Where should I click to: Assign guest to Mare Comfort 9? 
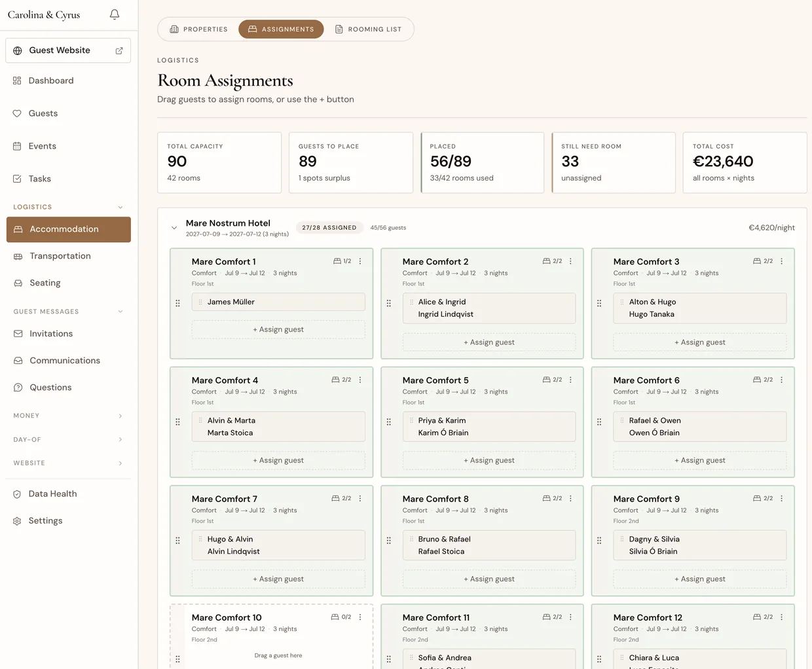(x=700, y=579)
